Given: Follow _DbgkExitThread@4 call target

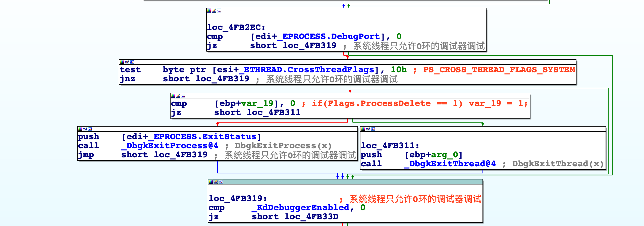Looking at the screenshot, I should pyautogui.click(x=450, y=164).
